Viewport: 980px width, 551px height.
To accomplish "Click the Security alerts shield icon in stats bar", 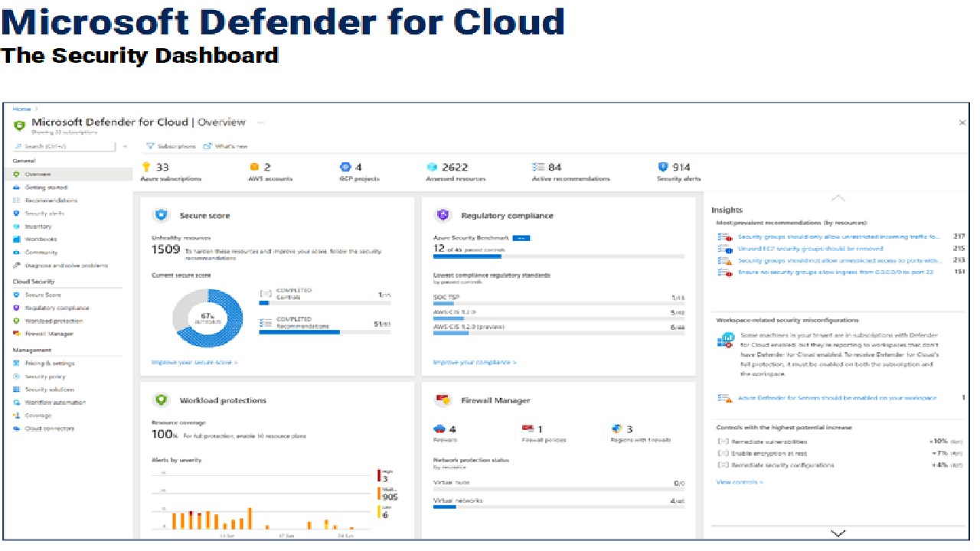I will (x=663, y=167).
